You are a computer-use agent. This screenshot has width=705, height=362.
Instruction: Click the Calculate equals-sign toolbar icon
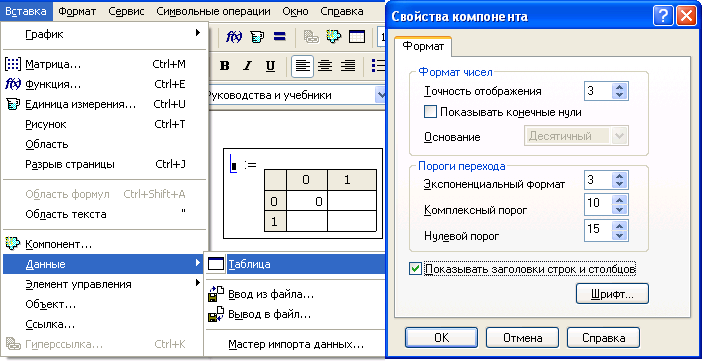[280, 36]
